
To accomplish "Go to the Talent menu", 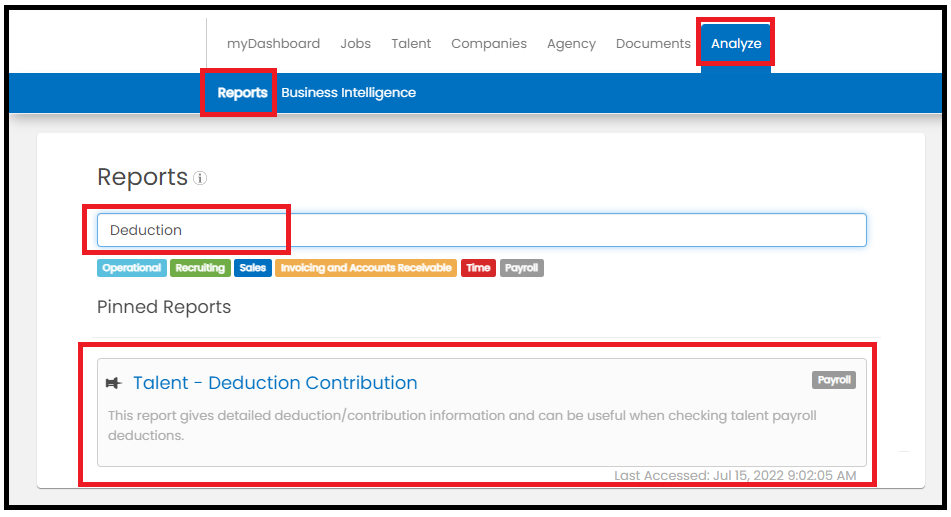I will [411, 44].
